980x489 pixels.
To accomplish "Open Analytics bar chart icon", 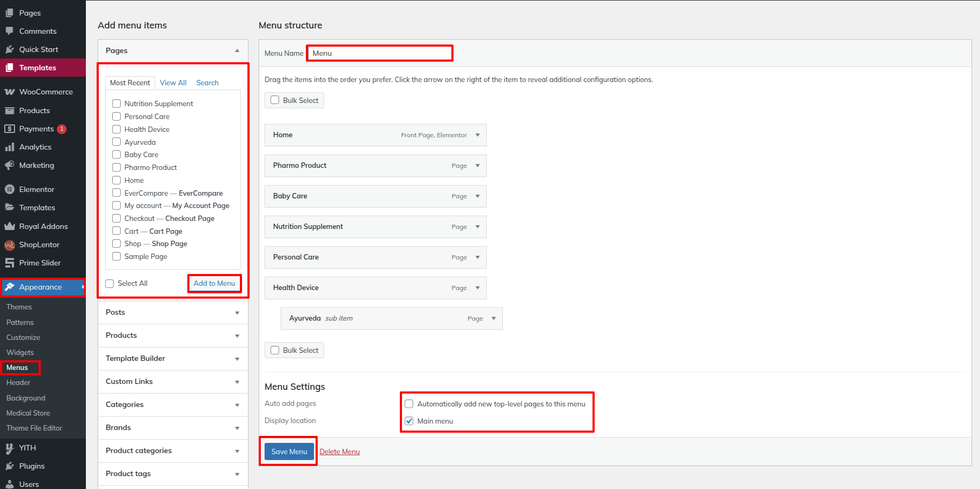I will 10,147.
